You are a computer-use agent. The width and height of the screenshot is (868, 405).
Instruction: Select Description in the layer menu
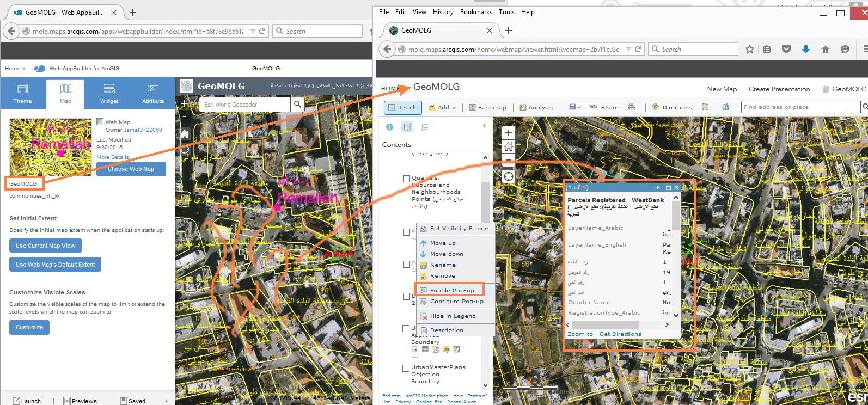click(x=455, y=330)
